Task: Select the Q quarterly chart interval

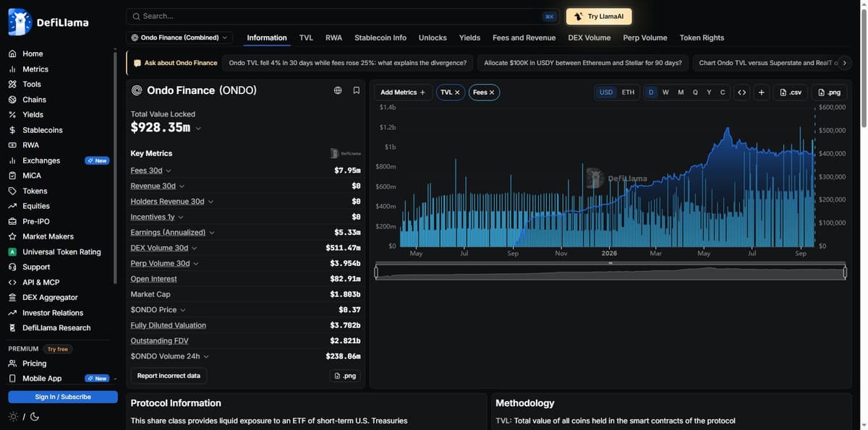Action: (x=695, y=93)
